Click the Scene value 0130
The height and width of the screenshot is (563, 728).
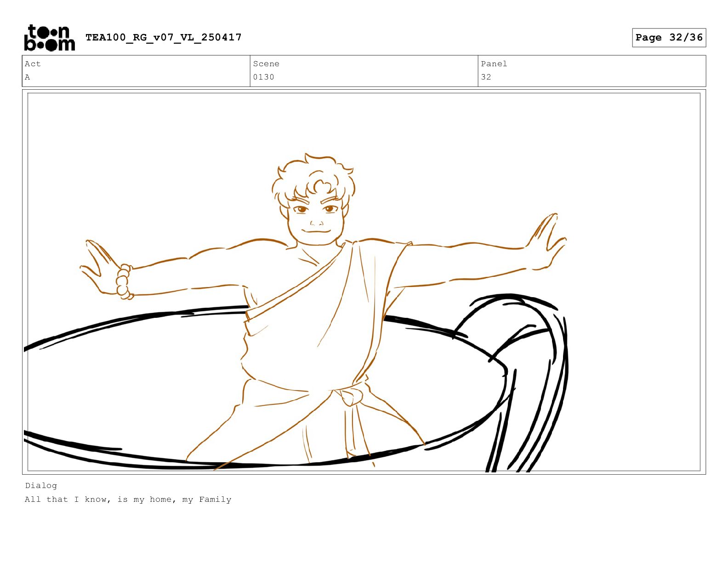pos(263,77)
